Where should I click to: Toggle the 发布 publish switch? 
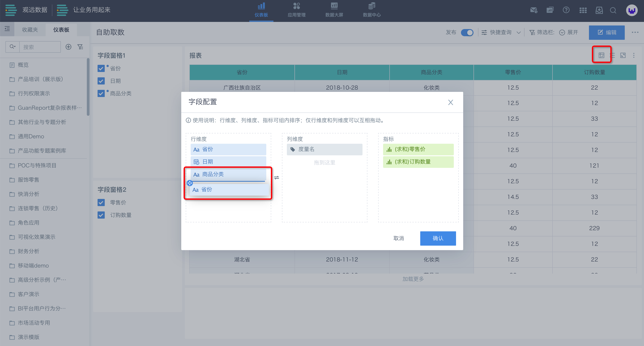pos(467,32)
